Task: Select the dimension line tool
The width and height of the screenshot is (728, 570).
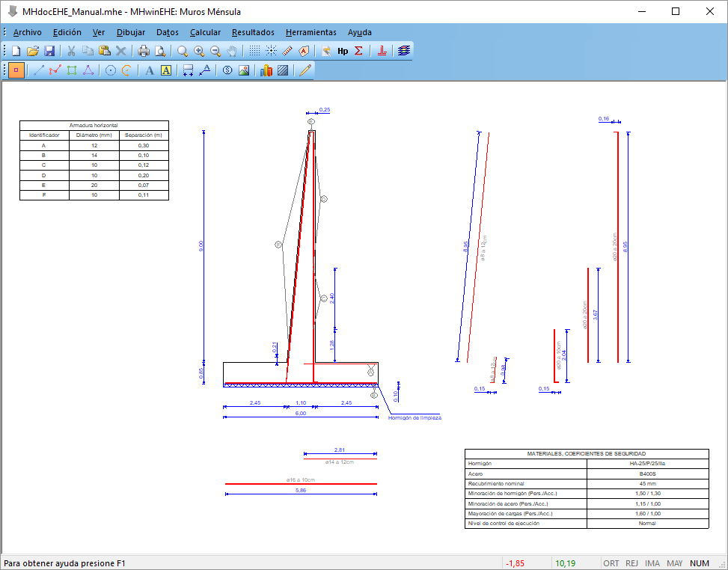Action: tap(188, 70)
